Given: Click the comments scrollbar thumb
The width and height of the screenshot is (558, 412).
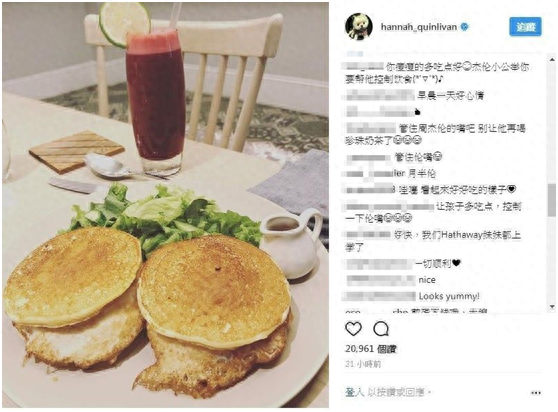Looking at the screenshot, I should pyautogui.click(x=552, y=200).
